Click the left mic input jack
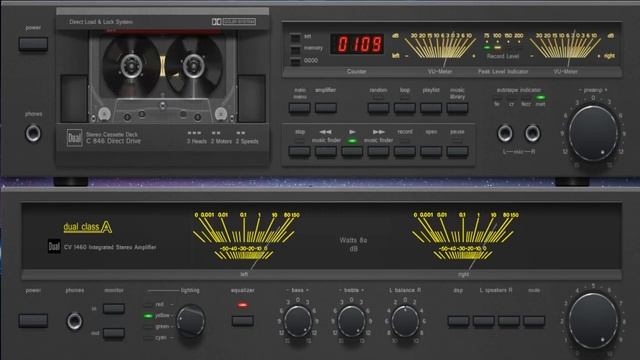 [505, 133]
